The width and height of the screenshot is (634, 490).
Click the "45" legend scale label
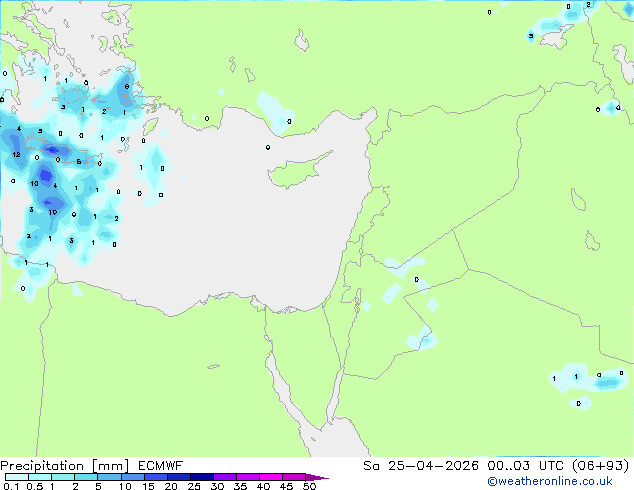(x=286, y=486)
